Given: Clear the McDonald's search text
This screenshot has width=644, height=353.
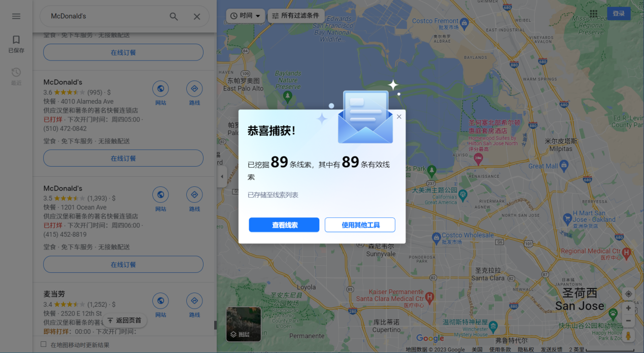Looking at the screenshot, I should click(x=197, y=16).
